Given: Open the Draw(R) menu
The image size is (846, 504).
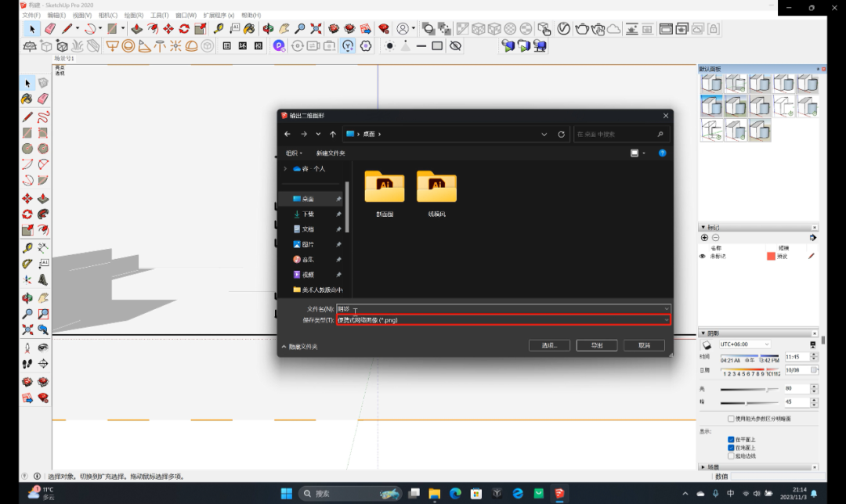Looking at the screenshot, I should [x=134, y=15].
